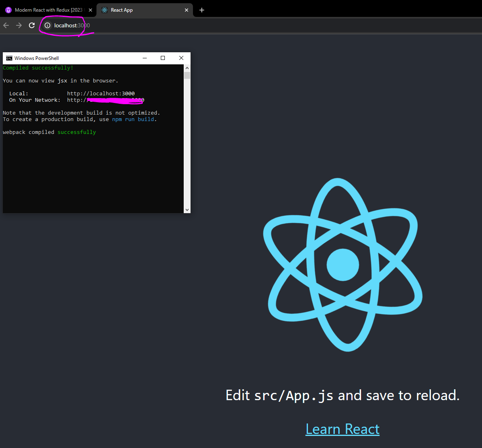
Task: Click the React App tab favicon
Action: (105, 10)
